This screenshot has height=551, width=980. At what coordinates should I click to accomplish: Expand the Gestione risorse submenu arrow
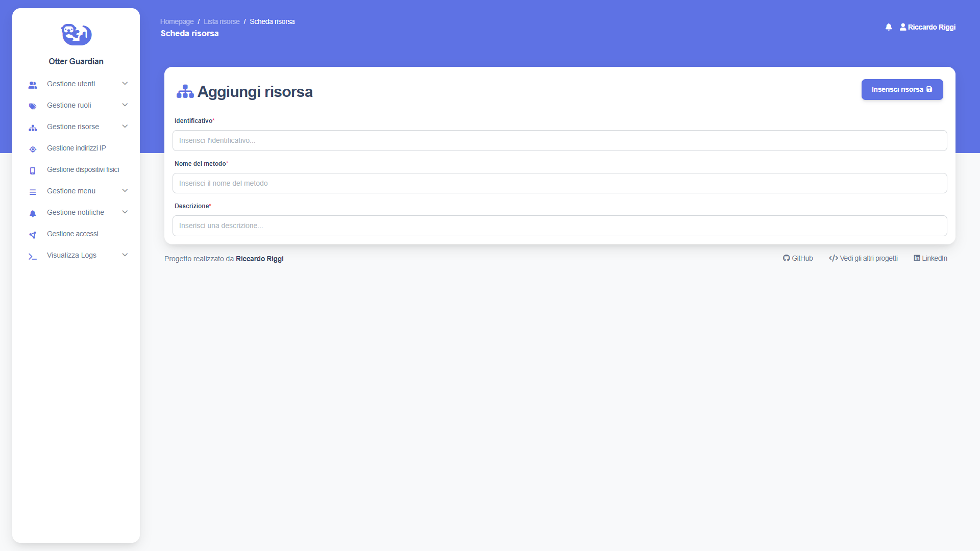click(125, 127)
